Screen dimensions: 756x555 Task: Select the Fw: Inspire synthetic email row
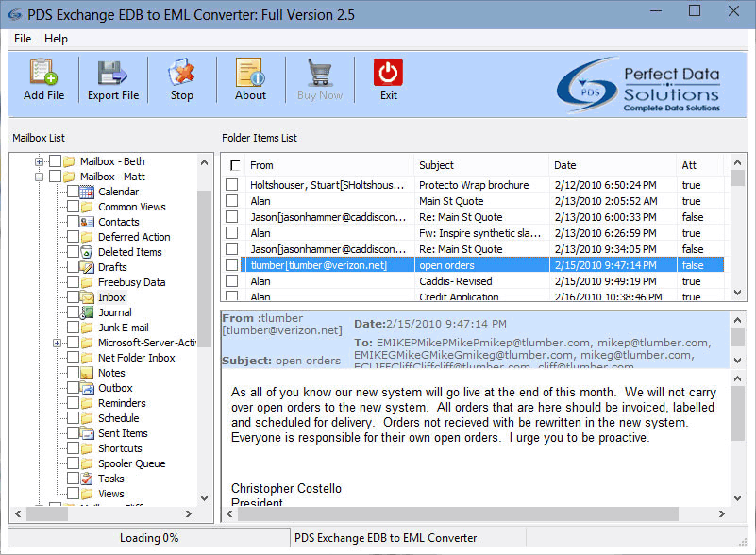tap(475, 233)
